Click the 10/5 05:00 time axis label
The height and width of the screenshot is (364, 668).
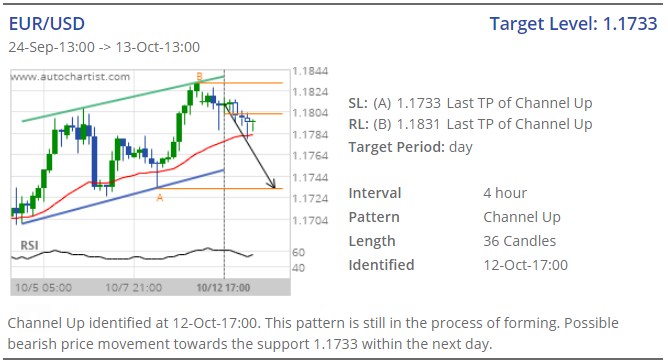point(43,288)
